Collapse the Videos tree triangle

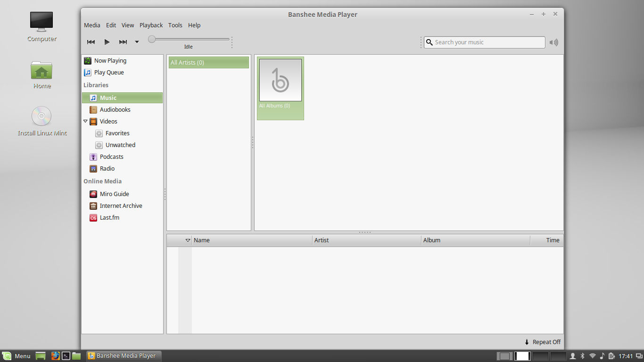pos(85,121)
